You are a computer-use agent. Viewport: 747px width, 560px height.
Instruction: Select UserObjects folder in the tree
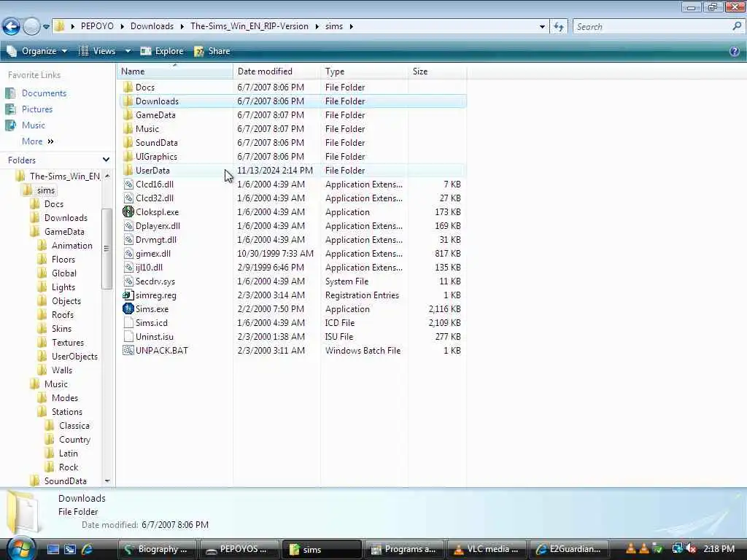tap(74, 356)
